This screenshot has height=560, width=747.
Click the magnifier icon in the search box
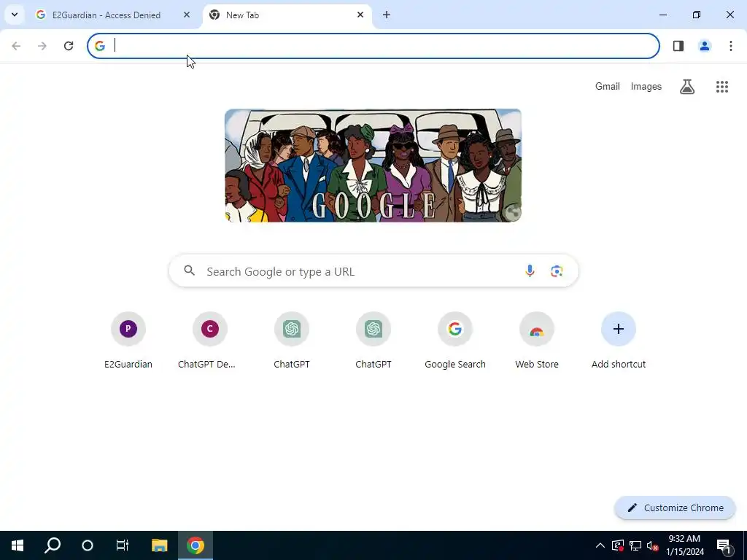[190, 271]
